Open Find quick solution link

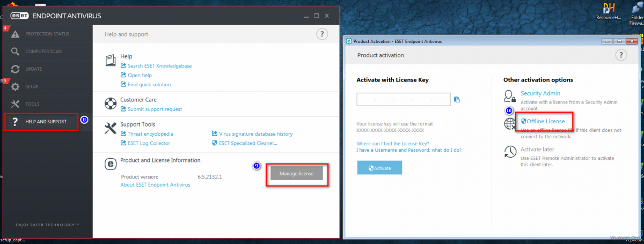pos(149,84)
